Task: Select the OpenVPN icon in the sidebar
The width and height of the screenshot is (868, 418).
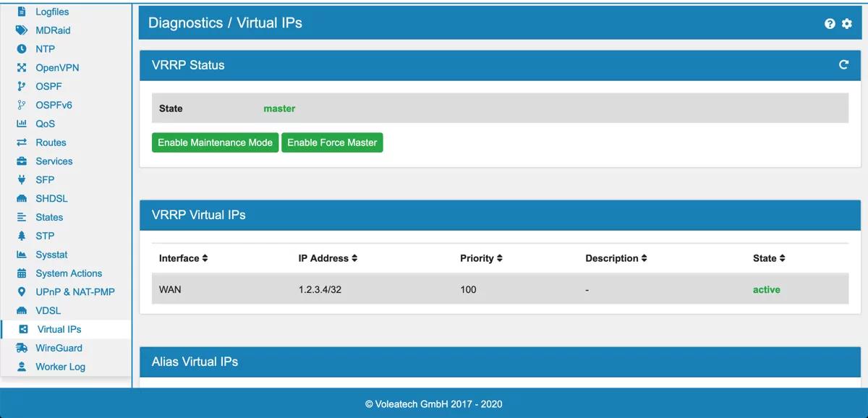Action: pos(20,67)
